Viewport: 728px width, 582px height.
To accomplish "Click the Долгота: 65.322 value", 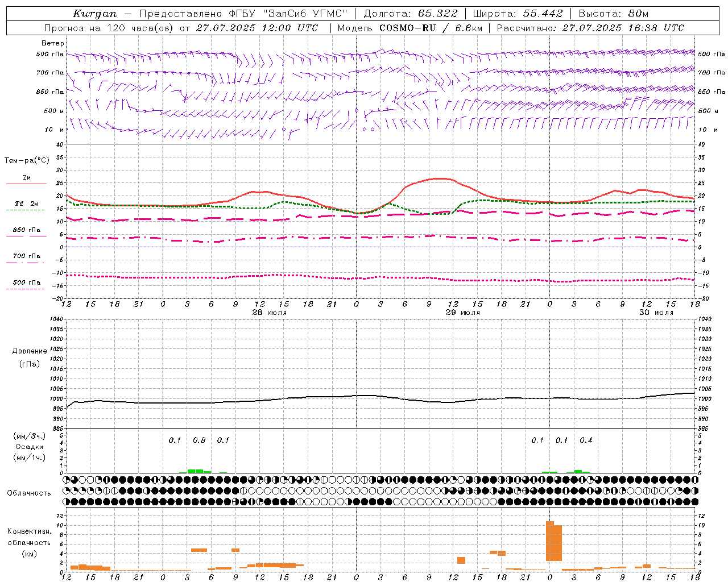I will [410, 14].
